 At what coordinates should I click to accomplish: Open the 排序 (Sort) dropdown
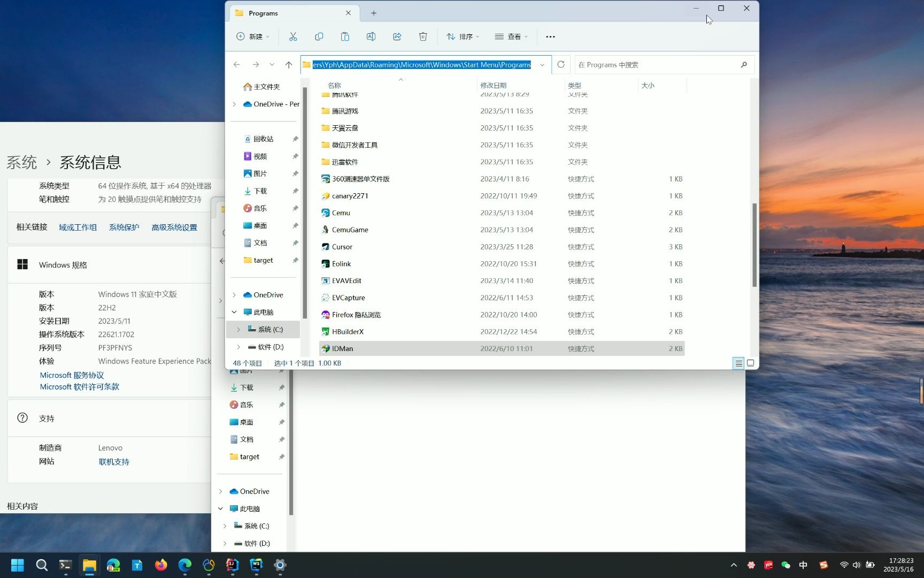click(463, 36)
